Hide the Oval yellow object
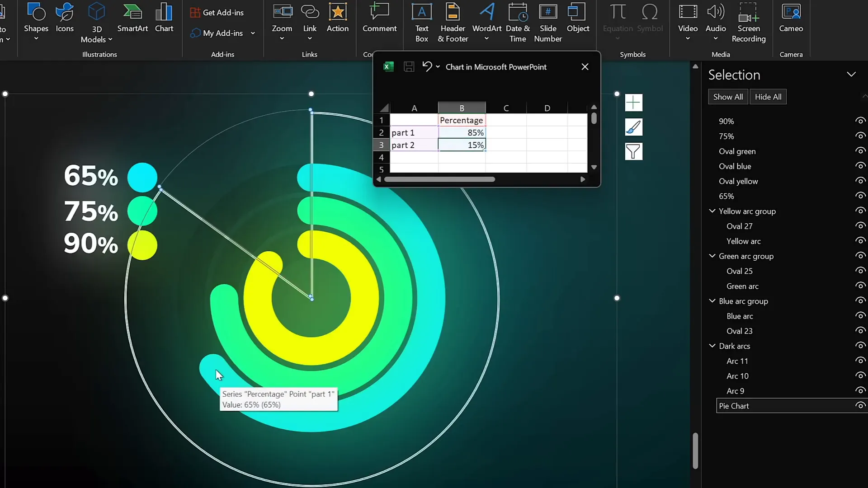 pos(860,181)
